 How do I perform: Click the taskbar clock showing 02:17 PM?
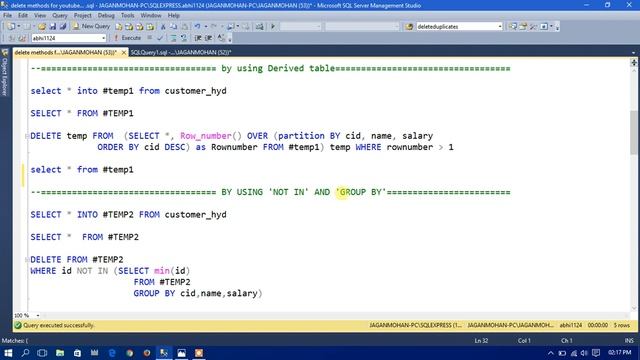tap(620, 353)
